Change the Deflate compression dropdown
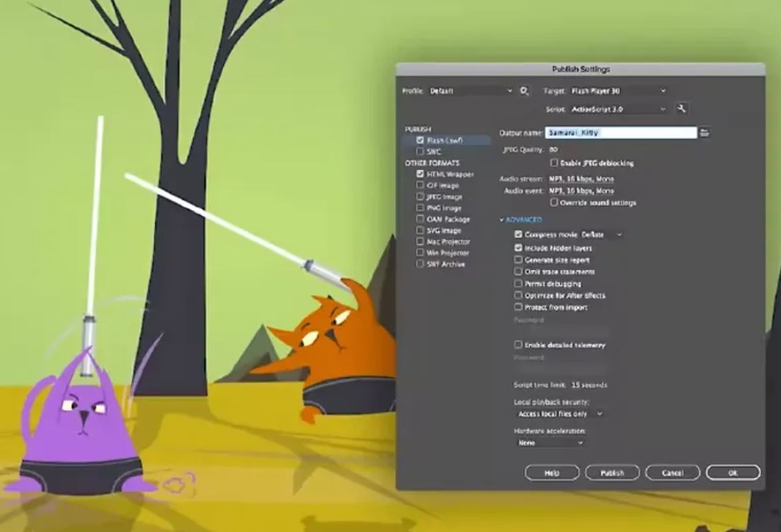 [618, 235]
